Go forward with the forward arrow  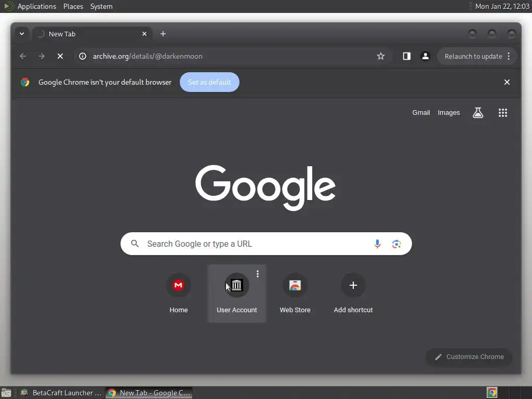(x=42, y=56)
